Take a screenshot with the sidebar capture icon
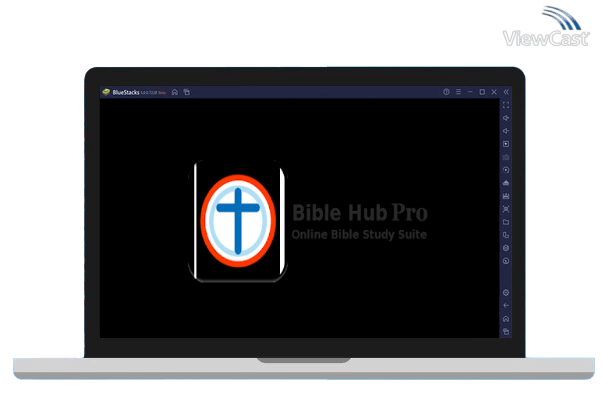Image resolution: width=602 pixels, height=414 pixels. click(506, 209)
